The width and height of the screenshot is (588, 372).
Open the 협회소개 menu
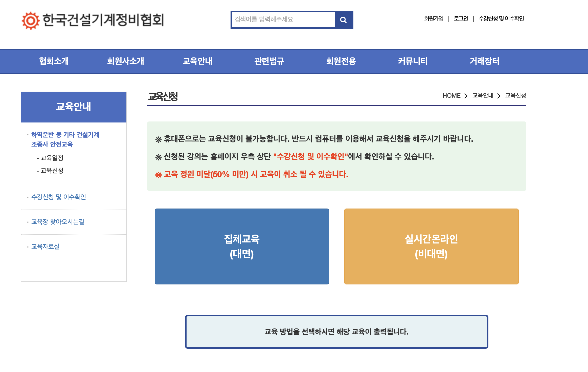click(x=54, y=61)
